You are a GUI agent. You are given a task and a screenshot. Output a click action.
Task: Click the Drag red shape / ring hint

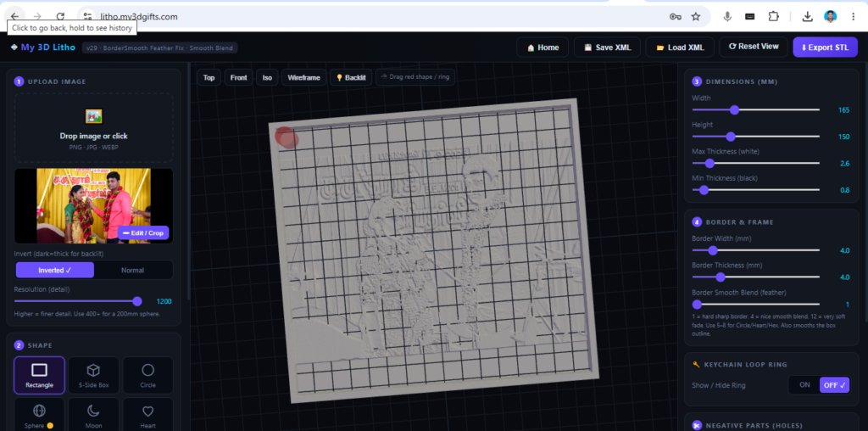click(415, 77)
